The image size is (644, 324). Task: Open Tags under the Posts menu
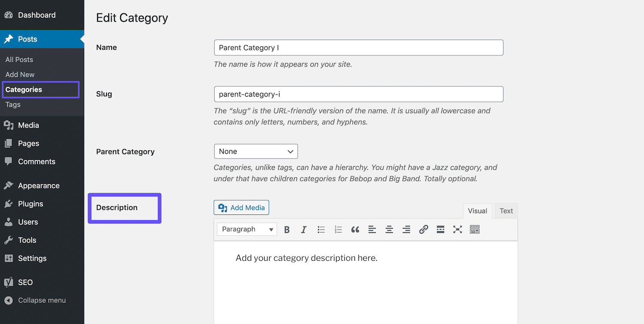coord(13,104)
